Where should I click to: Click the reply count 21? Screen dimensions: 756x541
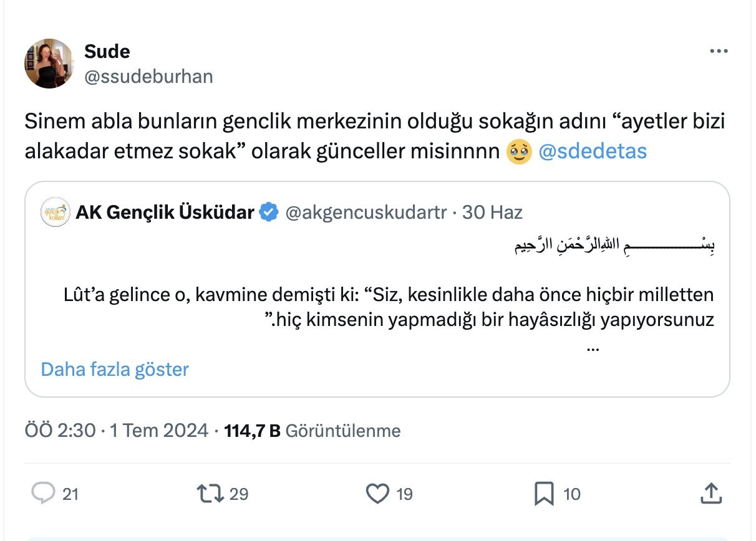click(x=70, y=494)
